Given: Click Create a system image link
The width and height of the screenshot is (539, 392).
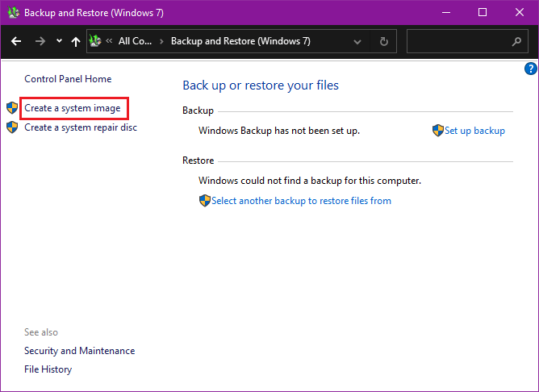Looking at the screenshot, I should [73, 108].
